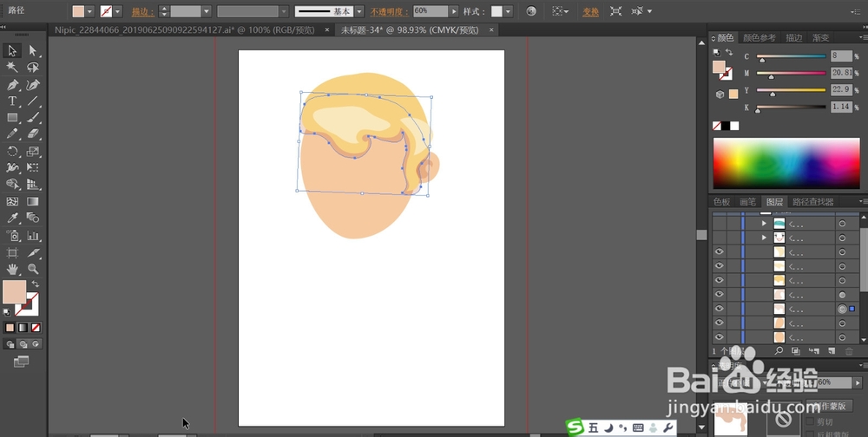Open the align options dropdown icon
This screenshot has width=868, height=437.
[560, 11]
